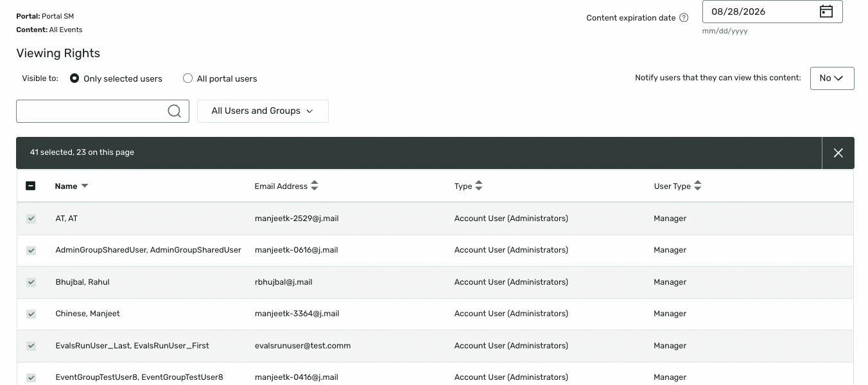Click the email manjeetk-2529@j.mail
Viewport: 868px width, 385px height.
pos(297,219)
